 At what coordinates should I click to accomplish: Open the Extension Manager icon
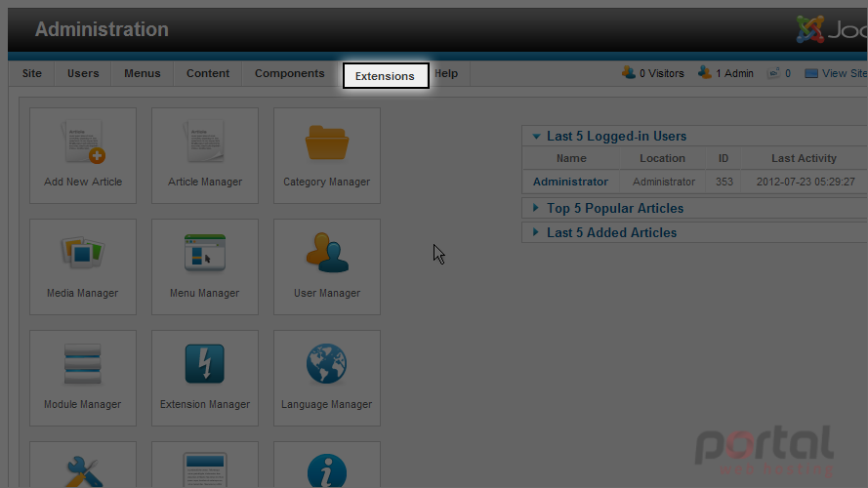point(205,363)
